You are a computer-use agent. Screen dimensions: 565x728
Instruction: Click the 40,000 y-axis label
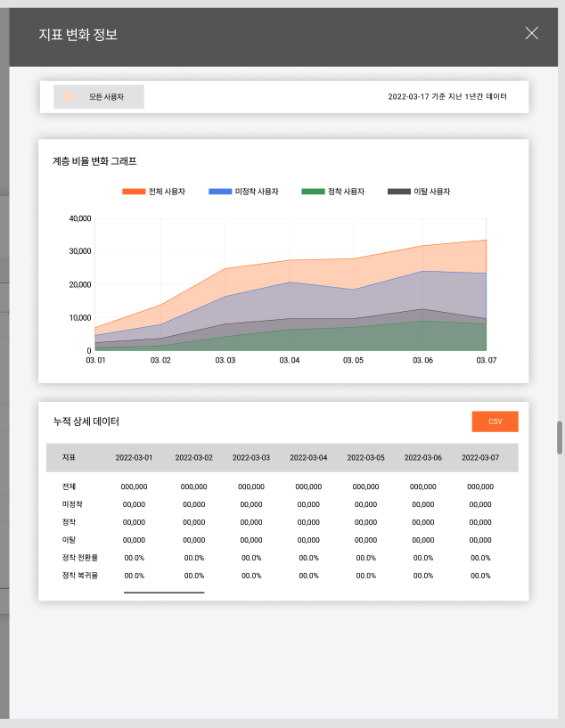[80, 218]
